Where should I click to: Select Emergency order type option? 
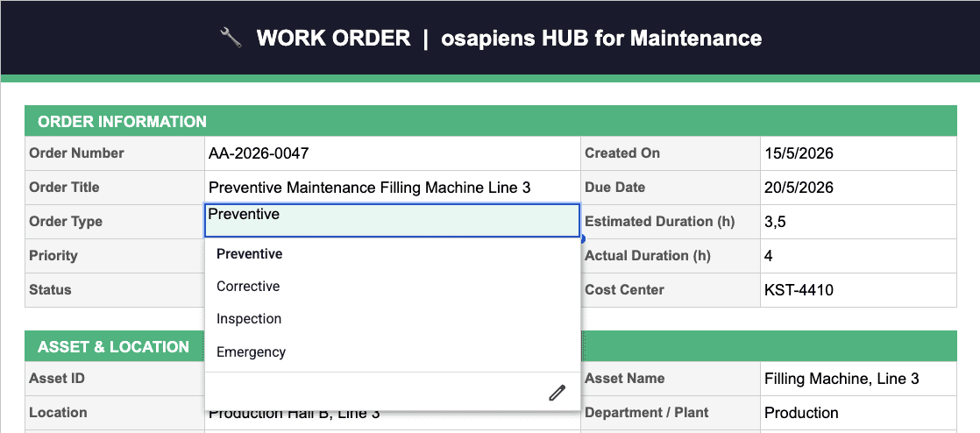pyautogui.click(x=393, y=351)
